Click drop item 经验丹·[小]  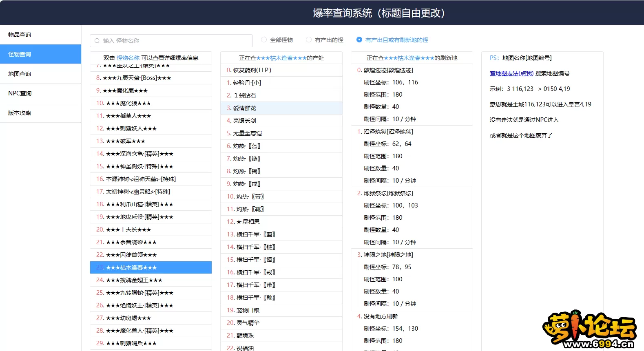tap(281, 83)
